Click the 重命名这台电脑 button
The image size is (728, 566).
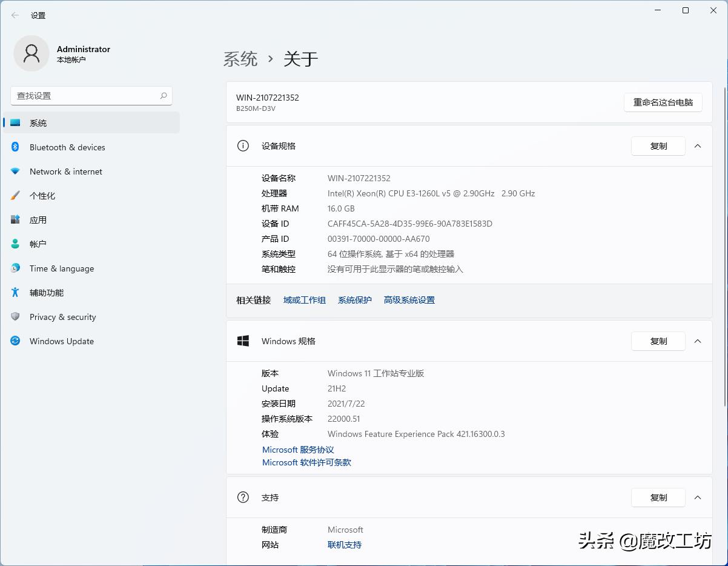(663, 102)
